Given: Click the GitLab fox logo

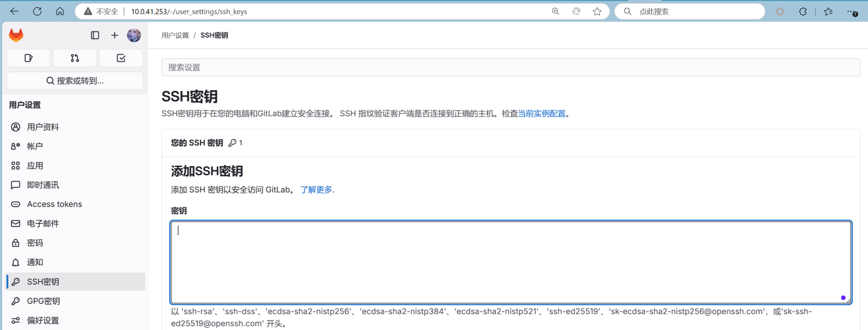Looking at the screenshot, I should (16, 35).
